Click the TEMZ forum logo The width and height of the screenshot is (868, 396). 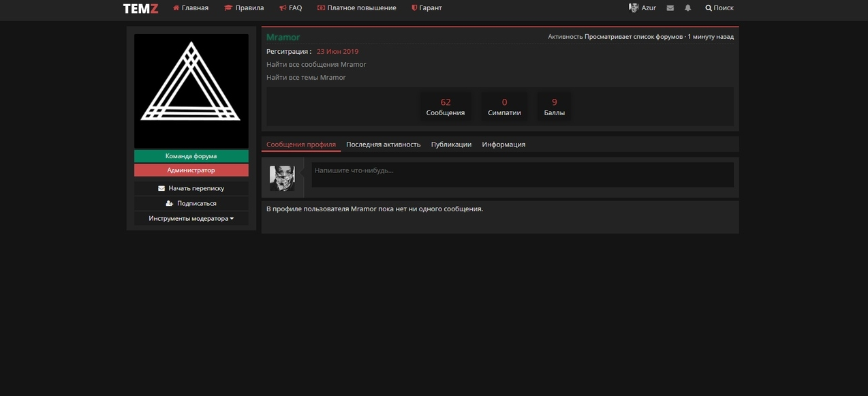[140, 8]
